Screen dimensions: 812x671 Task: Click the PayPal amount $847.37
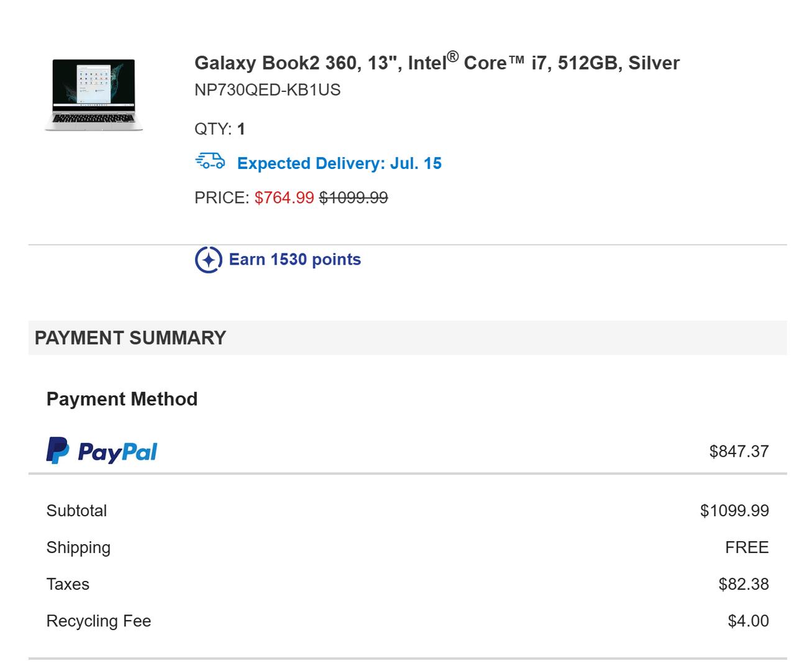739,451
